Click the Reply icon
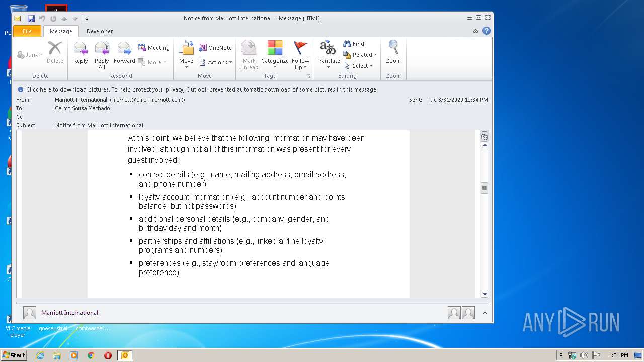 click(x=80, y=53)
